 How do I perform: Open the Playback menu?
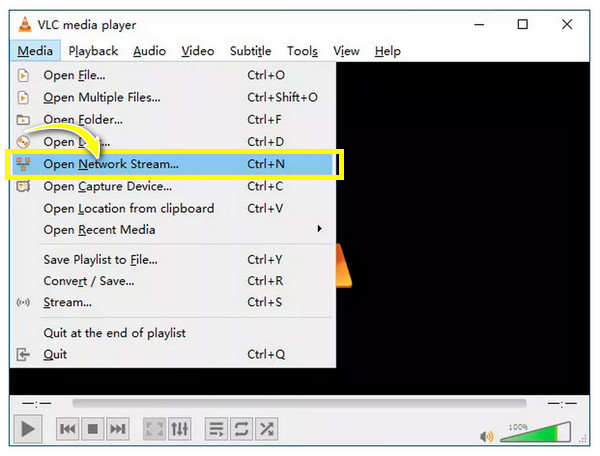(93, 51)
